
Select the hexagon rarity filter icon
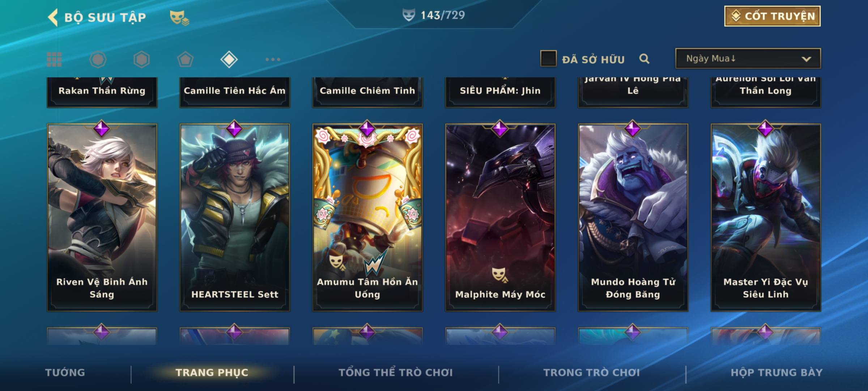point(141,59)
